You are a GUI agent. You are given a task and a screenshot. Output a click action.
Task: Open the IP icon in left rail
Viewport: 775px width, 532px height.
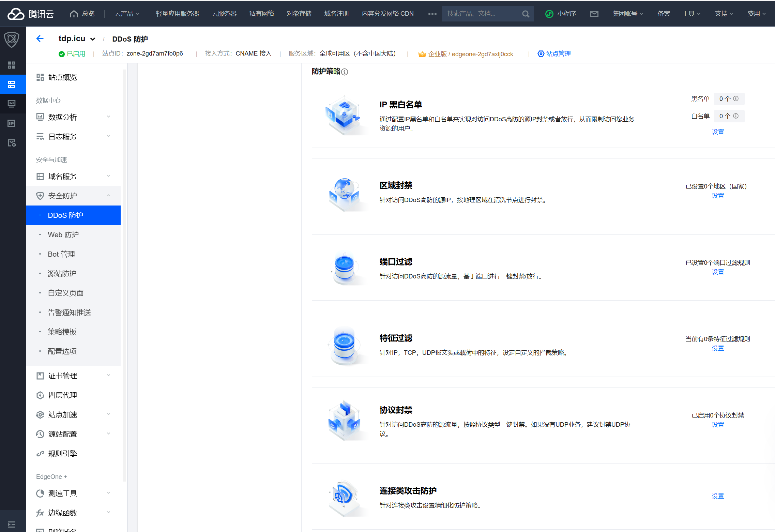coord(12,123)
